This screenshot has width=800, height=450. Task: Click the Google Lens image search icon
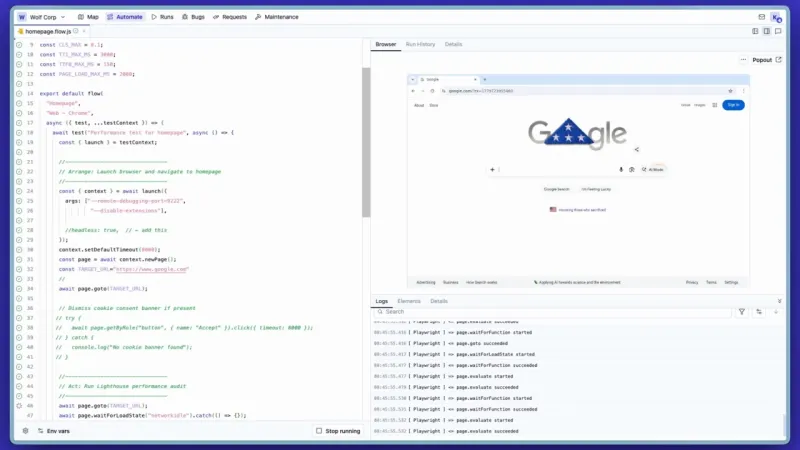pos(632,169)
